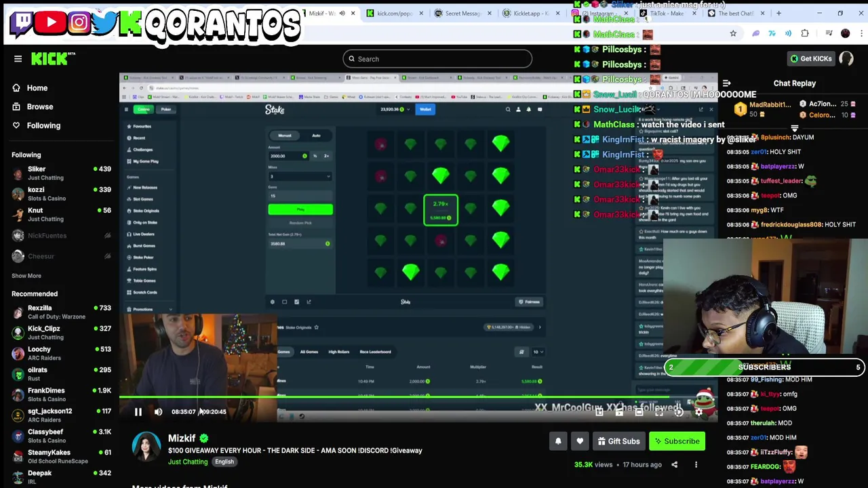868x488 pixels.
Task: Pause the video playback
Action: point(138,411)
